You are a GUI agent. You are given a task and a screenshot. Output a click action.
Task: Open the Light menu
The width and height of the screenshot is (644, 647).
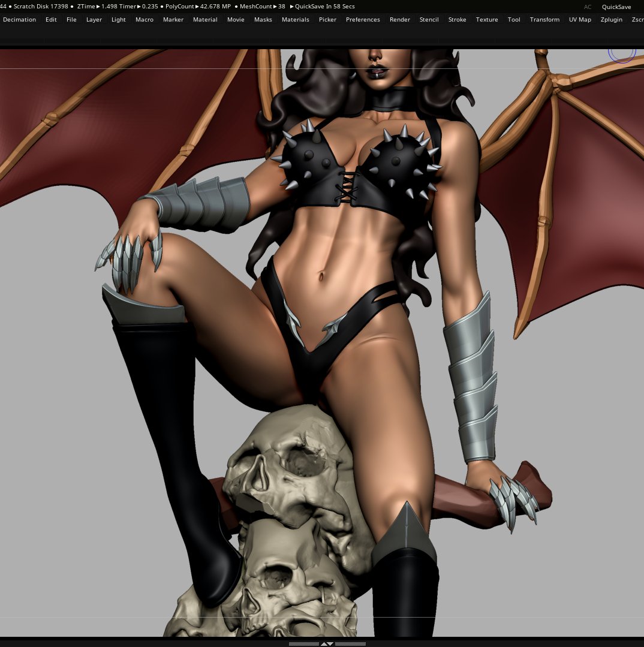(x=118, y=19)
